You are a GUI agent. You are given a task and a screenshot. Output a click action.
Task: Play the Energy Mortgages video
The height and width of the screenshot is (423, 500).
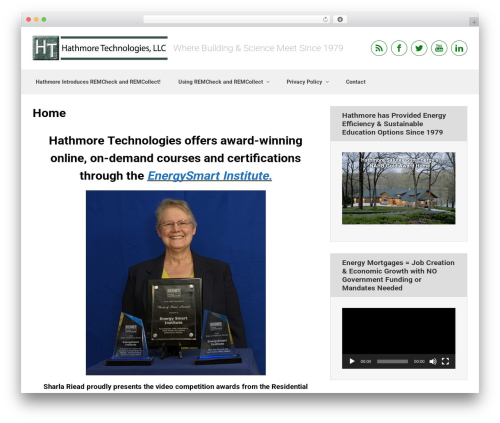point(352,361)
